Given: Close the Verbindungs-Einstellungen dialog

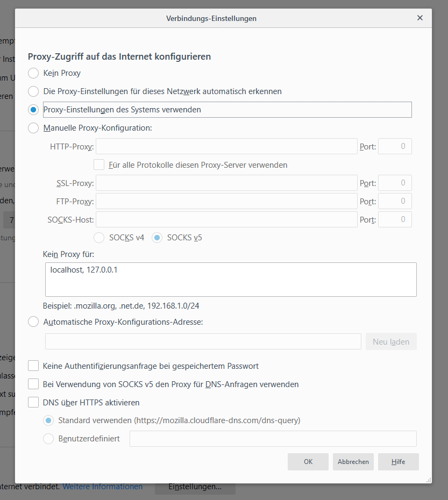Looking at the screenshot, I should click(x=420, y=18).
